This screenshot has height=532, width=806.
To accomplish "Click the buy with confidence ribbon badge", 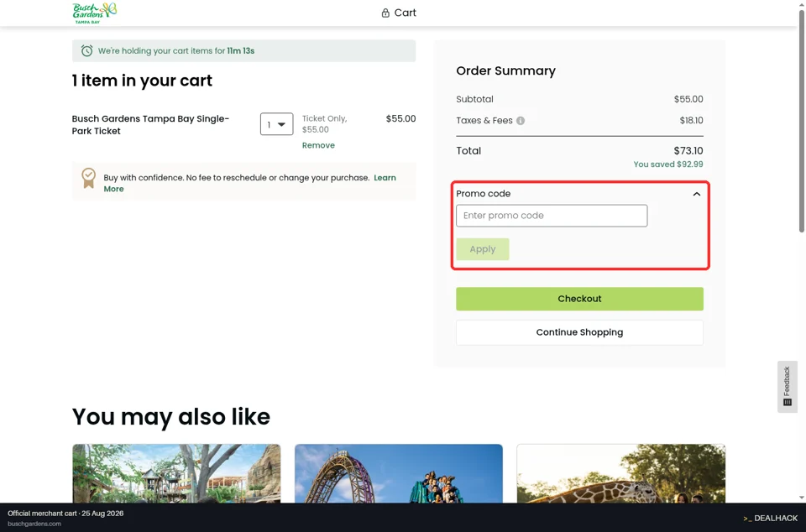I will [88, 178].
